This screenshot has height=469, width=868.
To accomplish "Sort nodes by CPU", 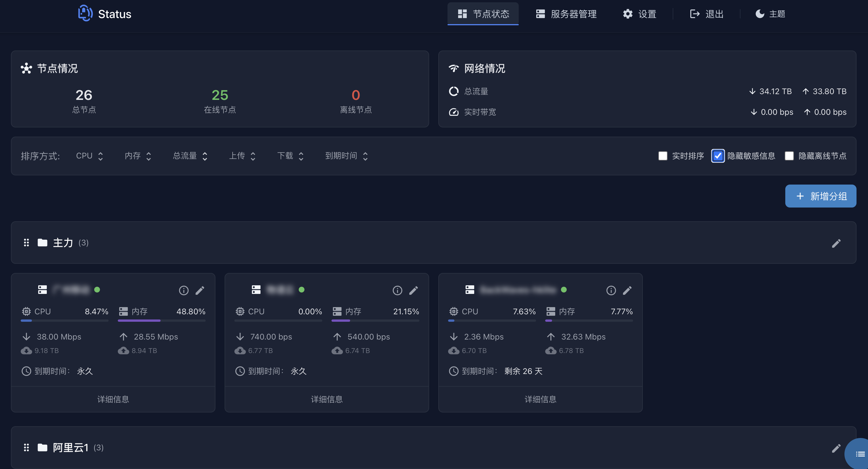I will coord(90,156).
